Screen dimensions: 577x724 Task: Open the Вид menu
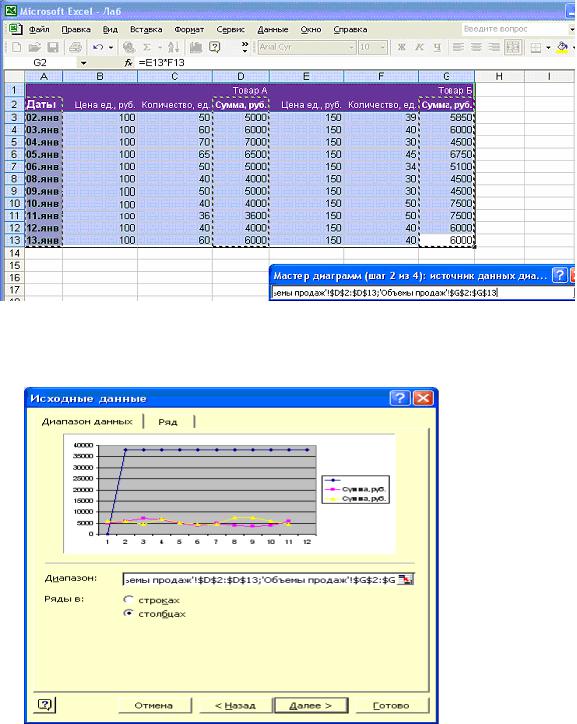pos(110,29)
